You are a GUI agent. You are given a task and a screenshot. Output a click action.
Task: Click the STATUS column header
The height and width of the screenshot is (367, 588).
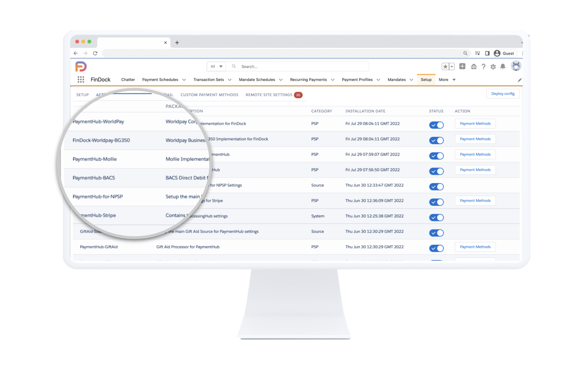pos(436,111)
